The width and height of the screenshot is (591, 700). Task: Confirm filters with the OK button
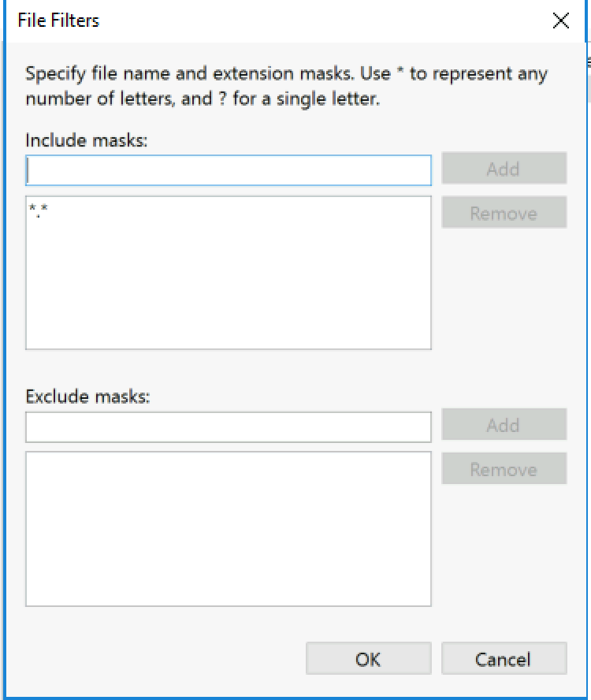coord(368,658)
